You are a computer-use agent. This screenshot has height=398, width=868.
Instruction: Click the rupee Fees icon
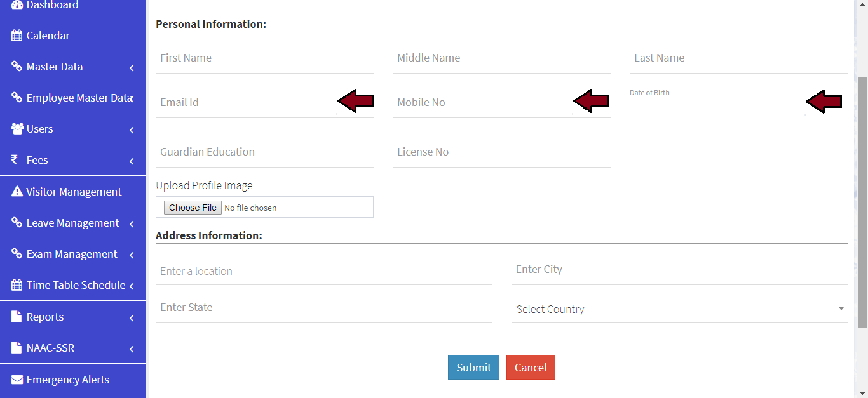[15, 160]
